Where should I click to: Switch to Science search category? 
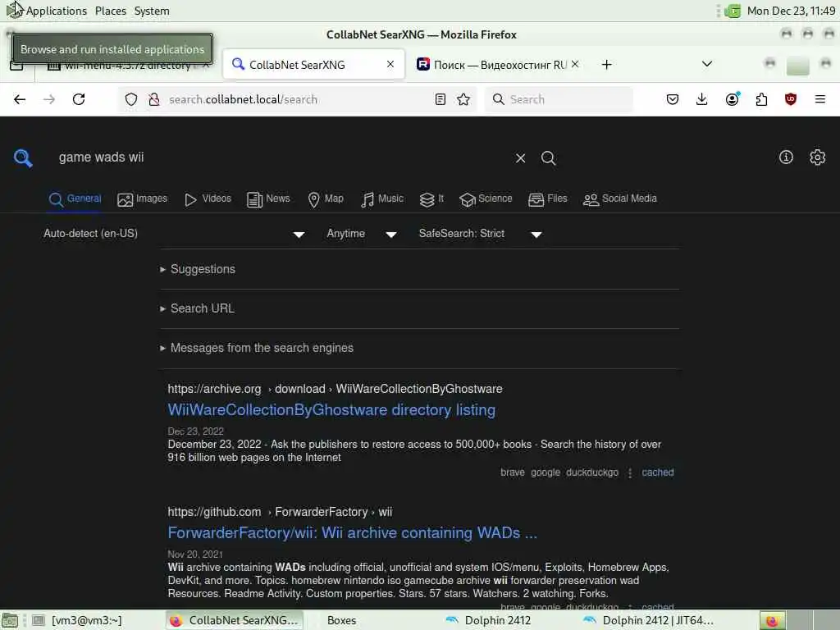click(486, 199)
